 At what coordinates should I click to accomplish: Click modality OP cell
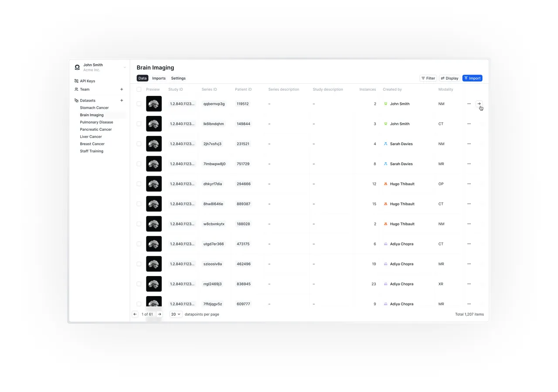[x=441, y=184]
